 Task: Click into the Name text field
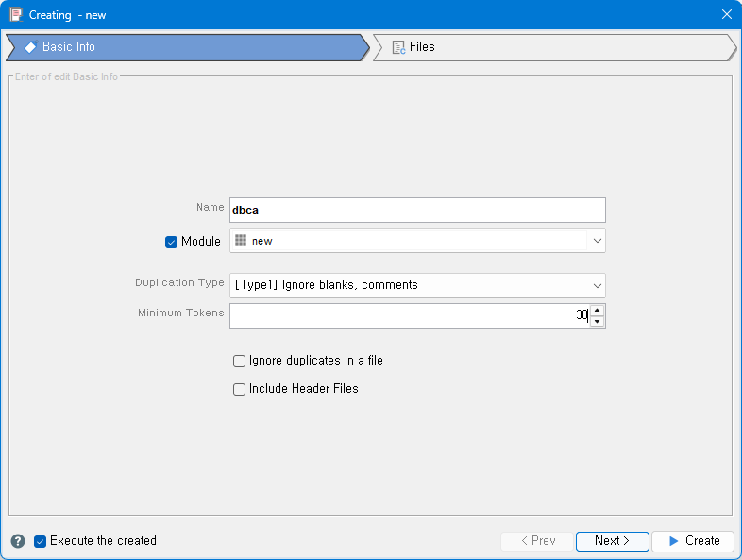point(416,210)
